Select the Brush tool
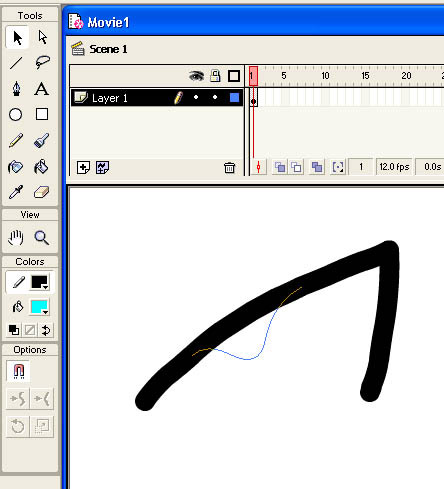 point(42,140)
